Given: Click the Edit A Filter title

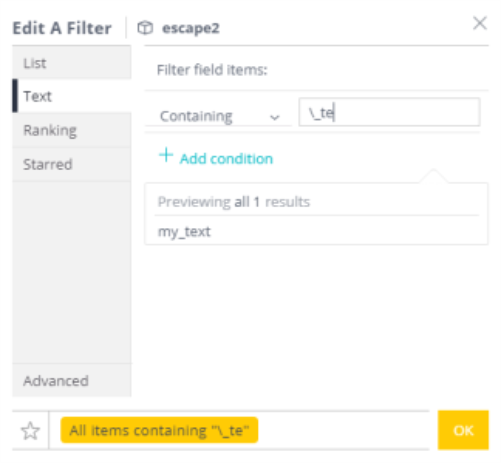Looking at the screenshot, I should [62, 28].
